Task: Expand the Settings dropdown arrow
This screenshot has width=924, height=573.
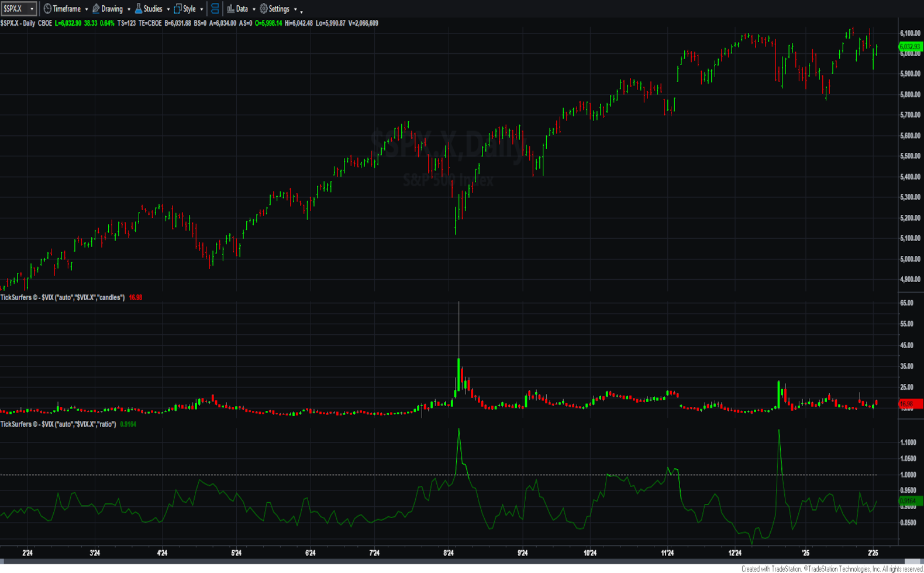Action: click(295, 9)
